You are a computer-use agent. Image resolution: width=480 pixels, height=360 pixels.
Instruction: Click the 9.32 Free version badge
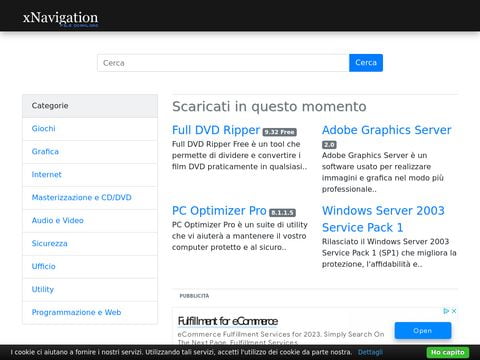279,132
